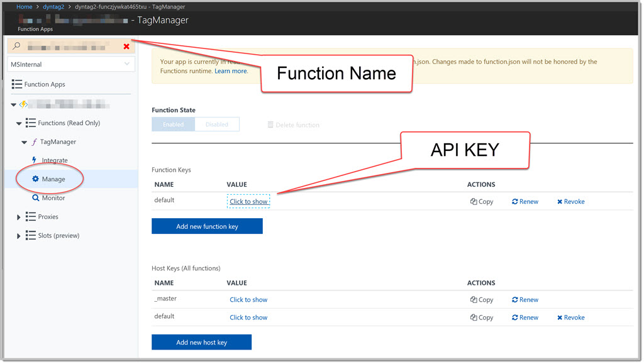Renew the default host key
Viewport: 644px width, 364px height.
525,317
